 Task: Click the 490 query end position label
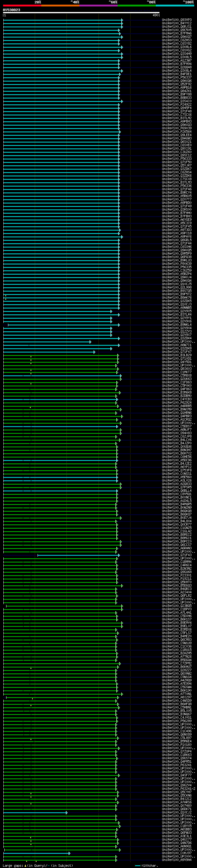(155, 15)
